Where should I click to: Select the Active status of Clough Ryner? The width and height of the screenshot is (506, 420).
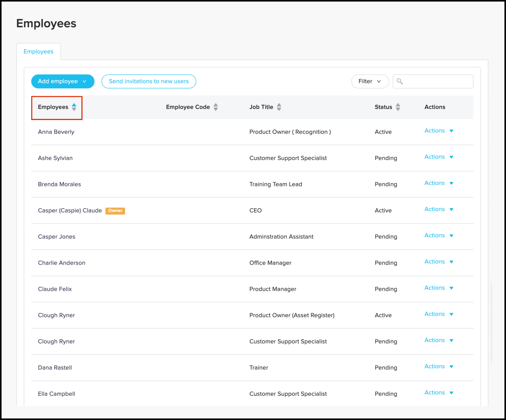(x=383, y=315)
